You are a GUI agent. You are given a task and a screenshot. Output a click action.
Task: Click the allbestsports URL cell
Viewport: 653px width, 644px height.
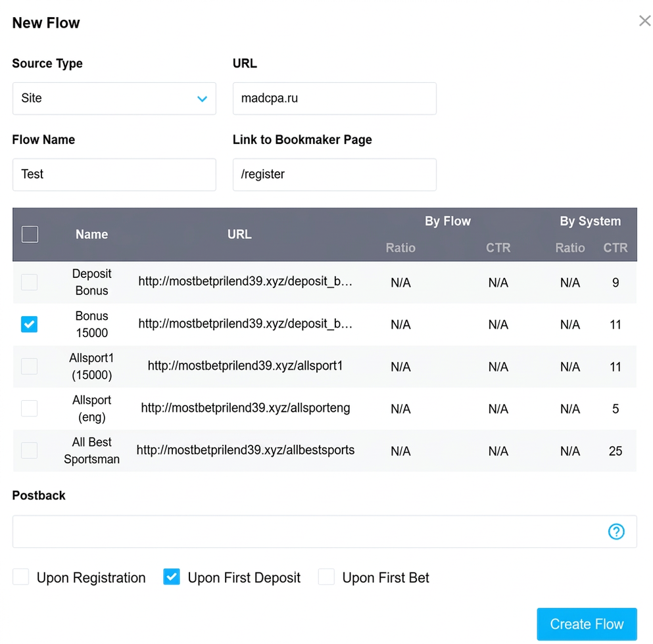(x=245, y=450)
